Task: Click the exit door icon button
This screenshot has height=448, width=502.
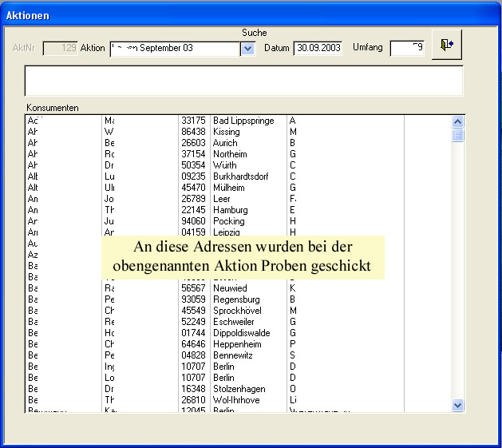Action: 447,45
